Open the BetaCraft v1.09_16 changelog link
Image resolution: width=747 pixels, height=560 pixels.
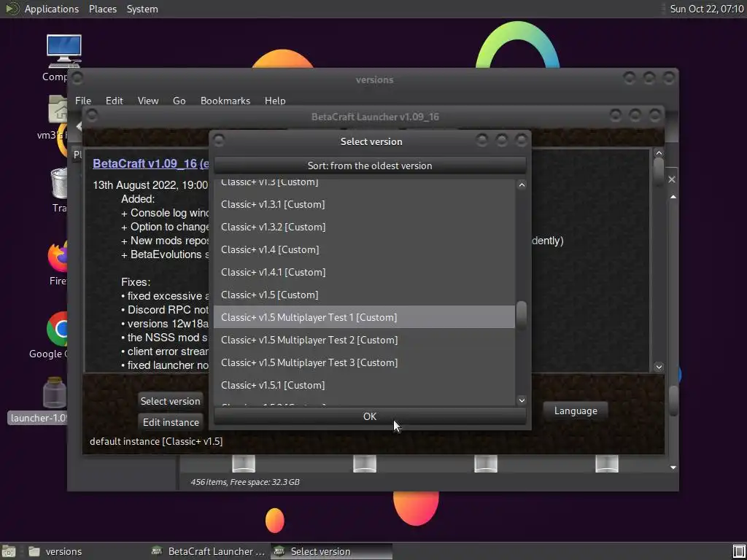click(150, 163)
